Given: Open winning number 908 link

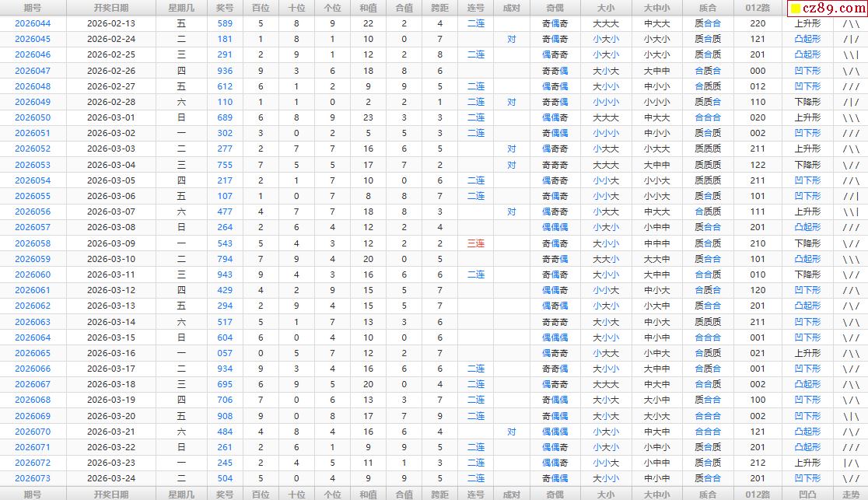Looking at the screenshot, I should pos(225,416).
